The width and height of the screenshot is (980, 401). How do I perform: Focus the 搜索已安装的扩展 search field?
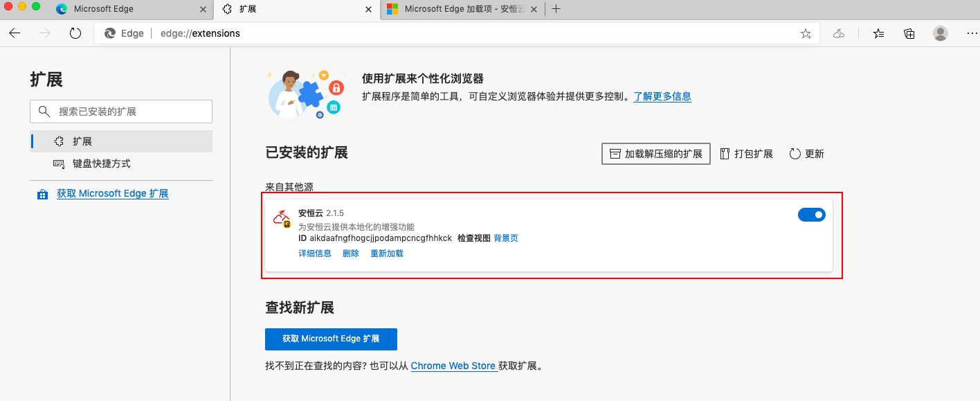click(121, 112)
